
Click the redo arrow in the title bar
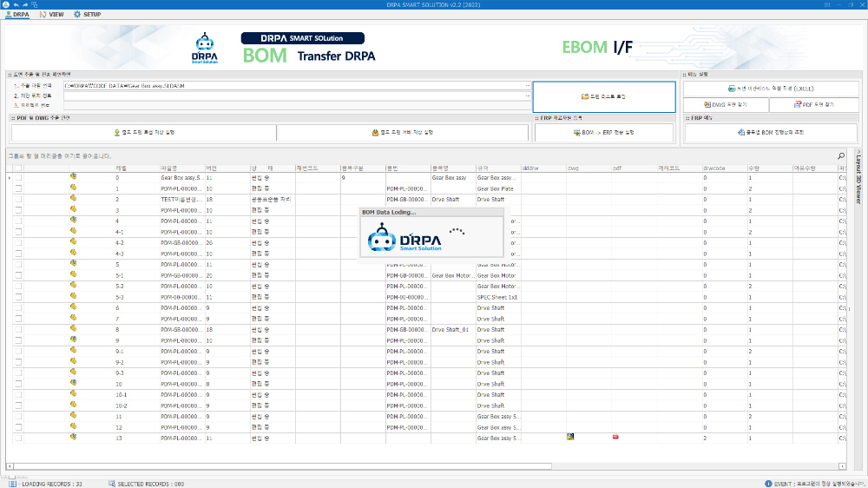(x=25, y=4)
